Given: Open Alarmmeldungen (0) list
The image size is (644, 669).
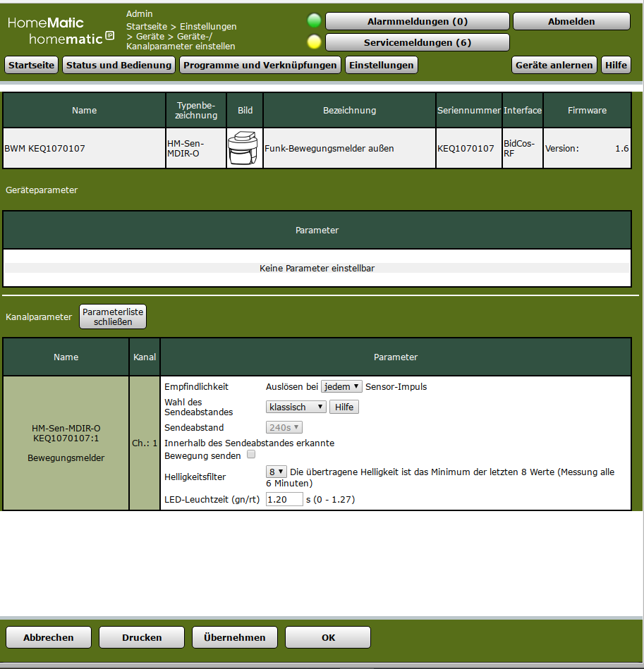Looking at the screenshot, I should coord(418,21).
